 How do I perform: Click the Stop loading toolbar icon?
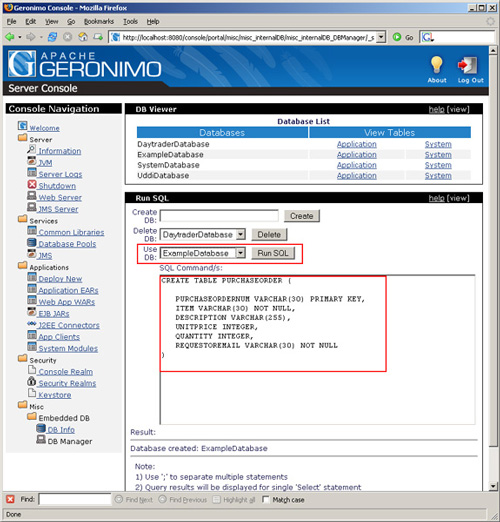pyautogui.click(x=68, y=37)
